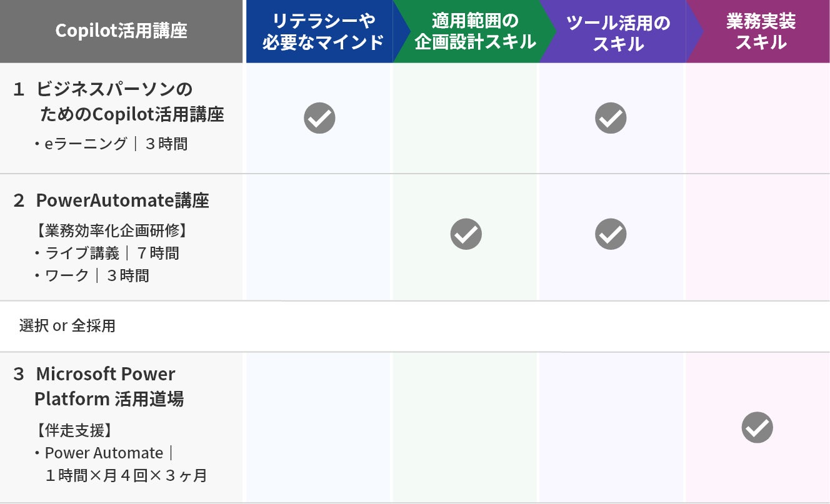Open ビジネスパーソンのためのCopilot活用講座 title
830x504 pixels.
point(128,102)
